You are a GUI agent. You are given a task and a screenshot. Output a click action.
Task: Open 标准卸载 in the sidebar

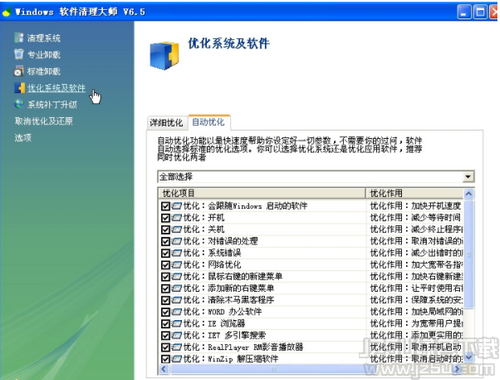tap(44, 71)
